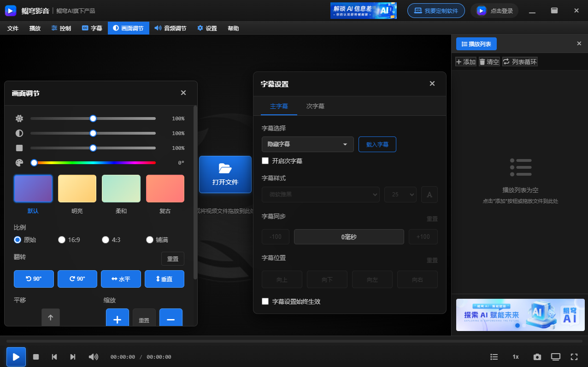This screenshot has width=588, height=367.
Task: Click the next track icon
Action: tap(73, 356)
